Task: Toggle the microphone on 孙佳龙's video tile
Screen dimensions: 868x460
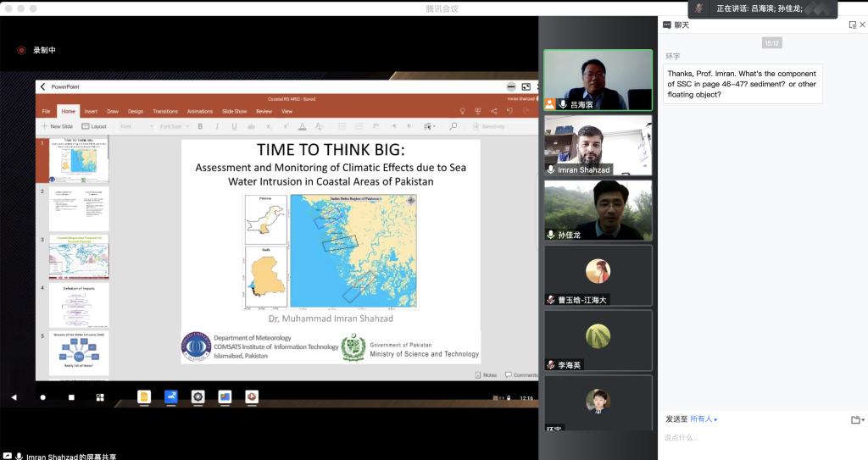Action: pos(550,235)
